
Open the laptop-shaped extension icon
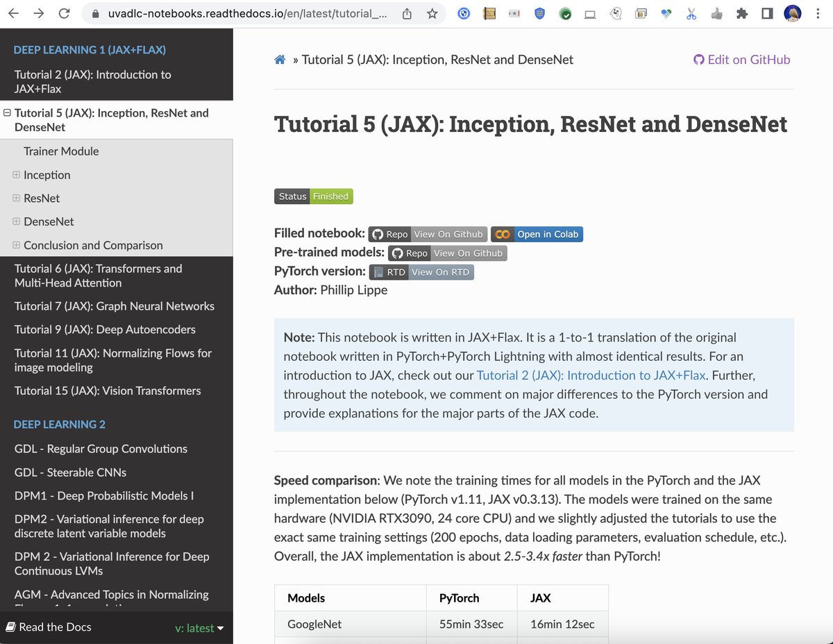(590, 13)
